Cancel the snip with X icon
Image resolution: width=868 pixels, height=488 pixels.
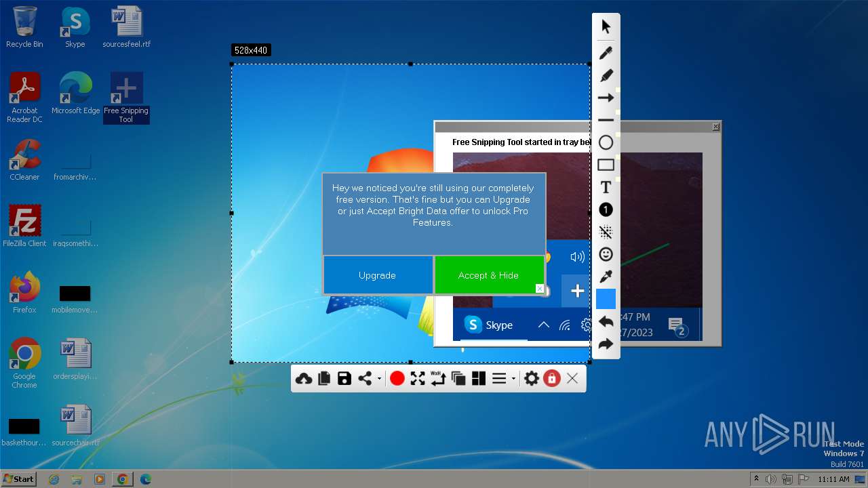[572, 378]
